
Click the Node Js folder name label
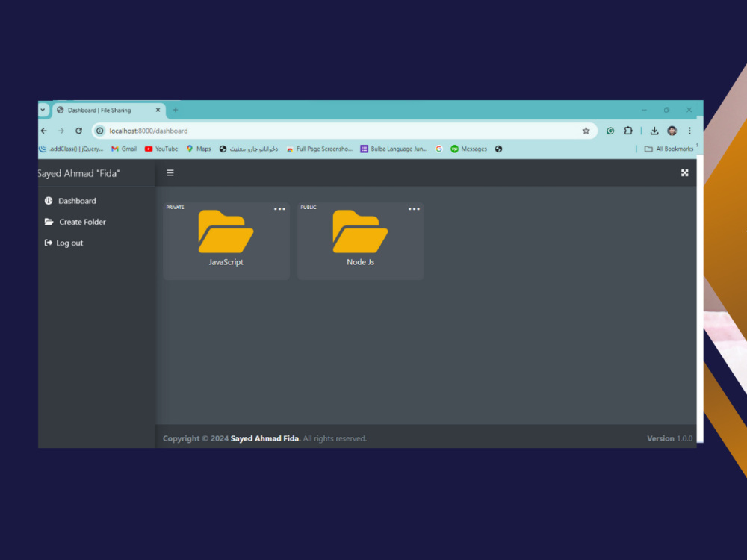pyautogui.click(x=360, y=262)
